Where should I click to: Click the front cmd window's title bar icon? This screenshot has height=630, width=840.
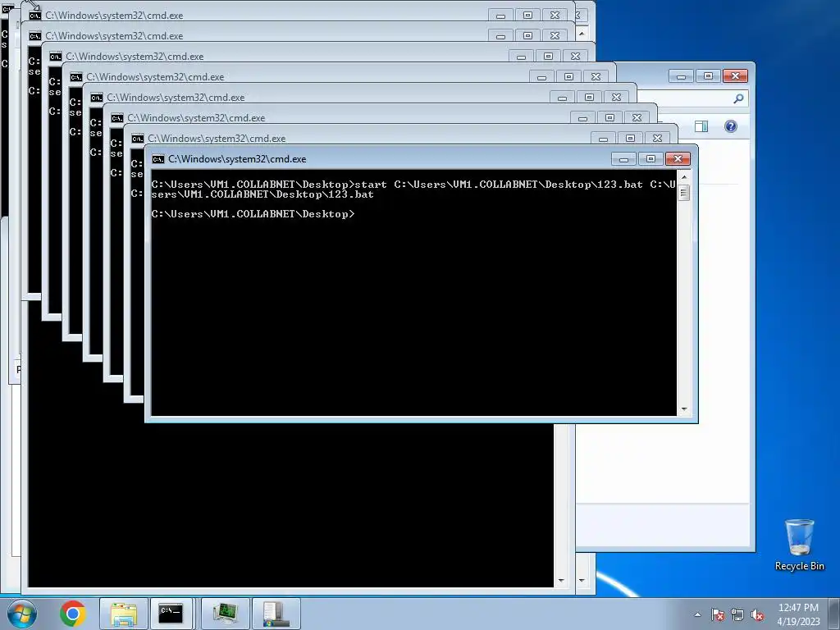tap(158, 159)
